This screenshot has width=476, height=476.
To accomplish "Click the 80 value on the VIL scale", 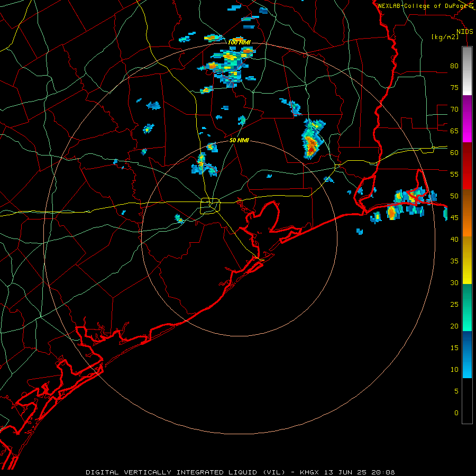I will point(454,66).
